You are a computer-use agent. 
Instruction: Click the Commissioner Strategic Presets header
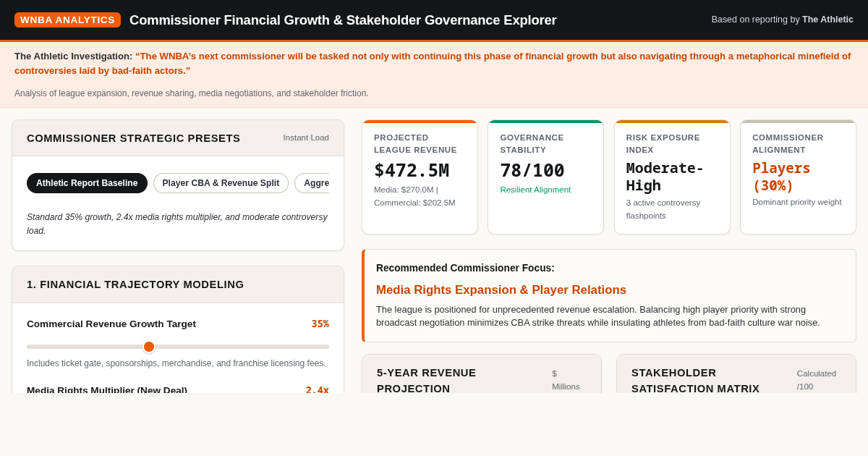178,138
